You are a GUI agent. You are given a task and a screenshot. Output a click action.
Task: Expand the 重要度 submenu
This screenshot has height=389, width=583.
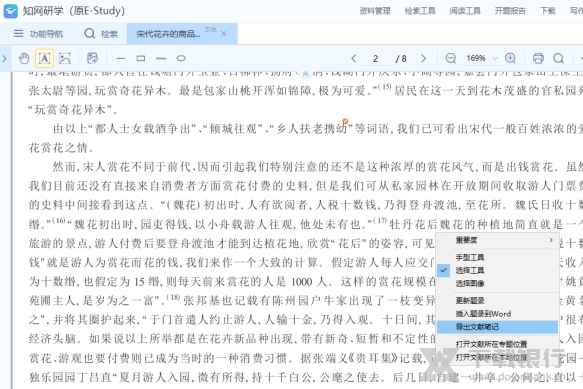pyautogui.click(x=497, y=240)
